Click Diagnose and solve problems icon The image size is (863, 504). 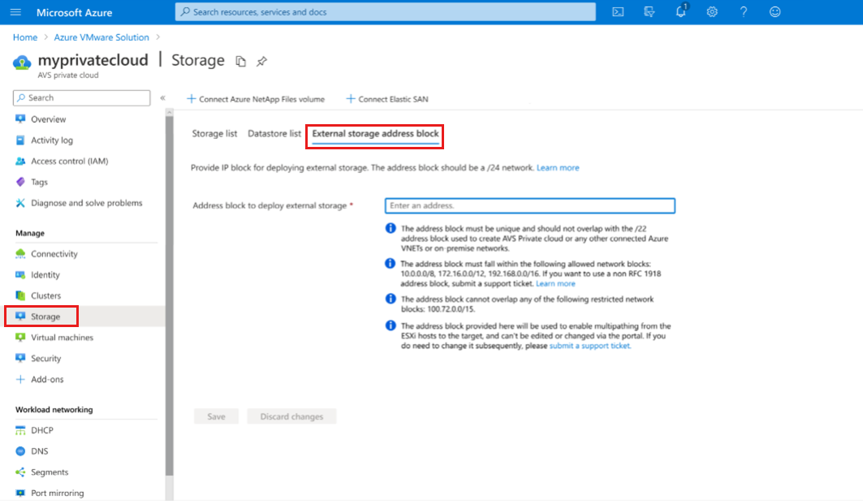pos(20,203)
